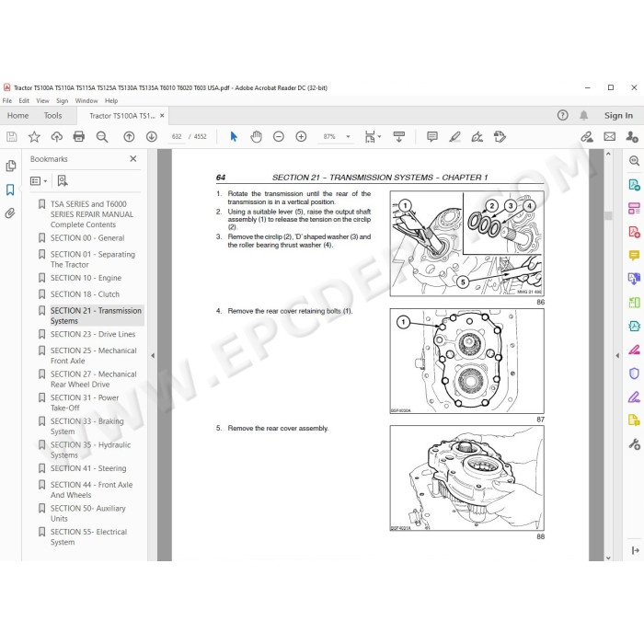The width and height of the screenshot is (644, 644).
Task: Open bookmark SECTION 41 - Steering
Action: (x=88, y=468)
